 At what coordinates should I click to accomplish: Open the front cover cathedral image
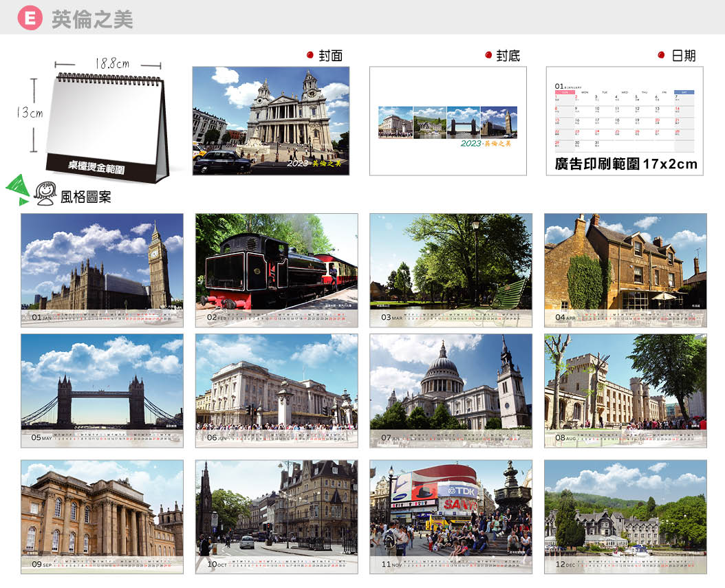pos(270,120)
